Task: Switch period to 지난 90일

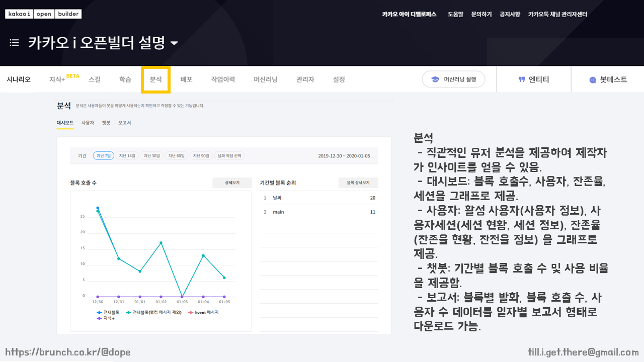Action: click(201, 156)
